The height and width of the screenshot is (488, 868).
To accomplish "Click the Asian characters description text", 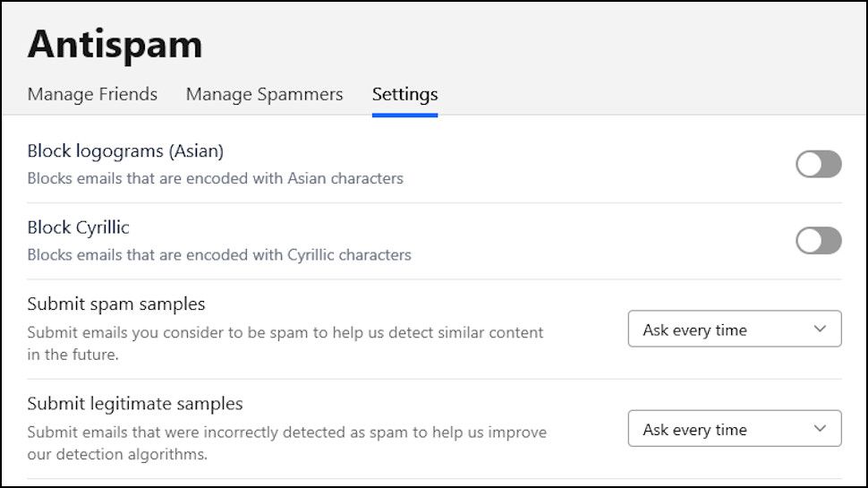I will 215,178.
